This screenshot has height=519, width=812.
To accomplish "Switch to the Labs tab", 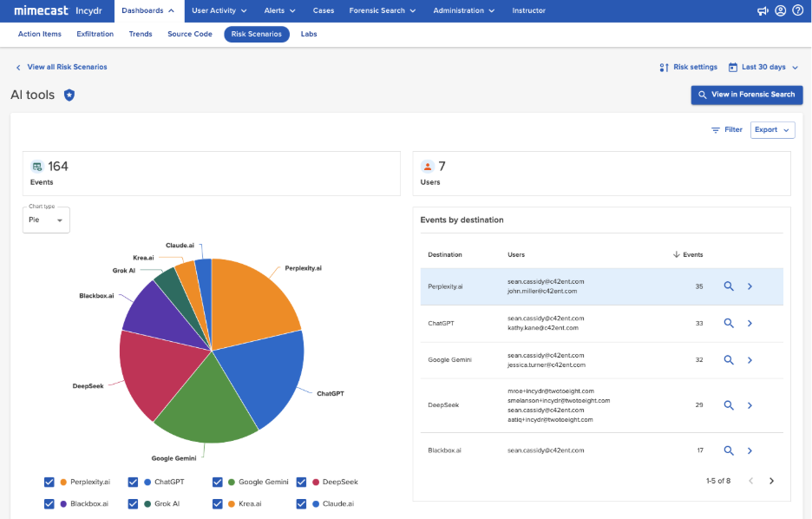I will click(x=309, y=34).
